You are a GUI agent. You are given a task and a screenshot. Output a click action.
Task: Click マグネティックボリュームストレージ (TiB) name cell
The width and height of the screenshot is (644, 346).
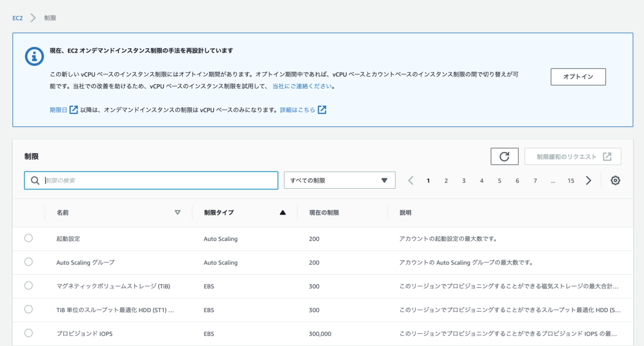click(x=113, y=286)
